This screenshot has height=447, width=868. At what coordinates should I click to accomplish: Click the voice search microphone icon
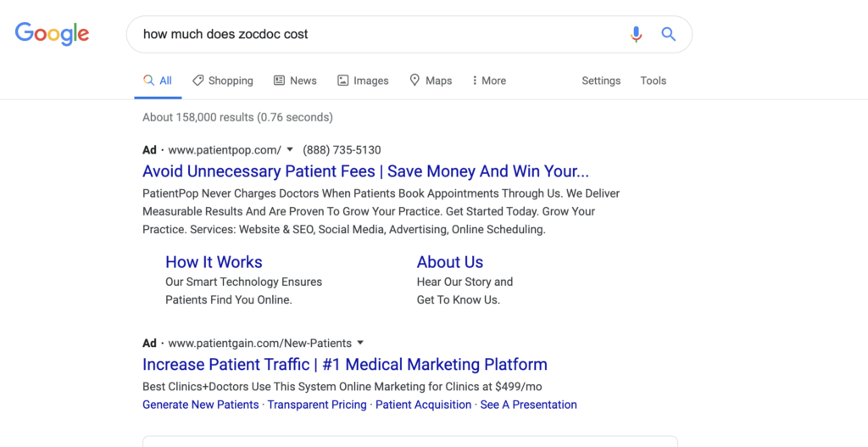[x=636, y=35]
